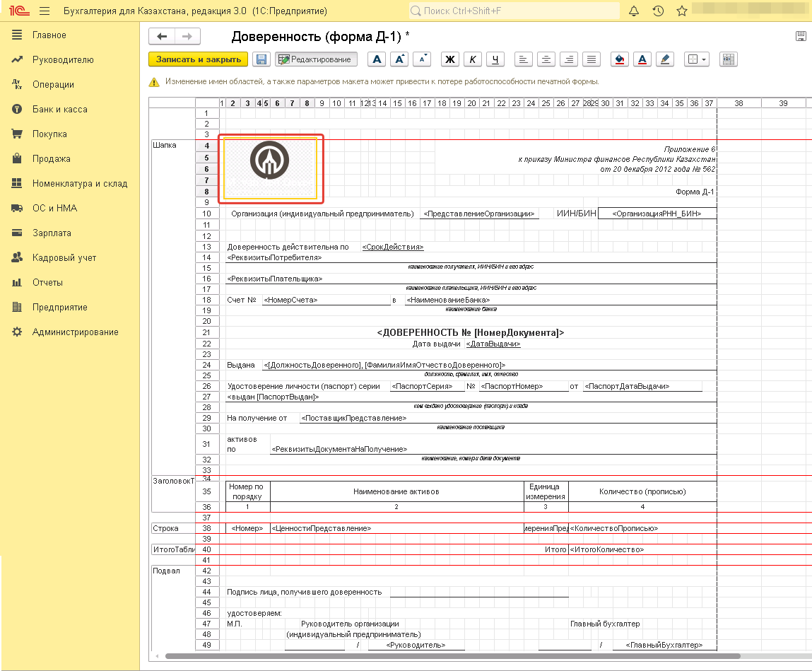
Task: Toggle bold Ж formatting
Action: click(451, 59)
